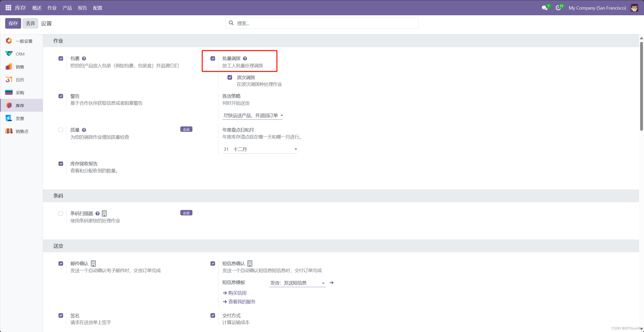This screenshot has height=332, width=644.
Task: Open the chat messages icon
Action: pyautogui.click(x=544, y=8)
